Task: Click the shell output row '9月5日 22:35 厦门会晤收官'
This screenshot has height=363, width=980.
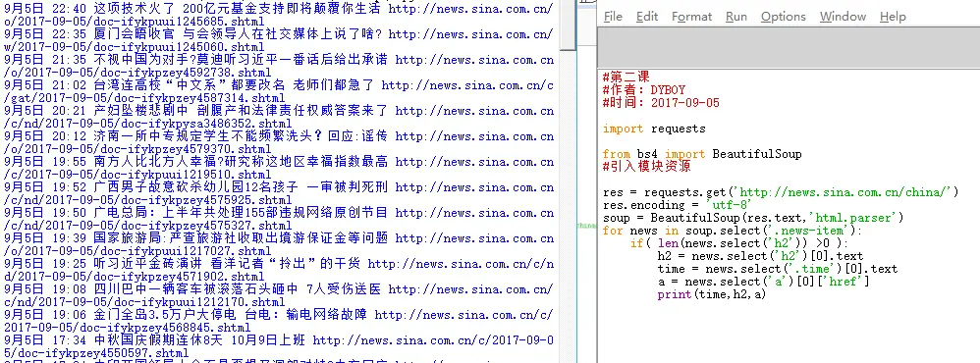Action: coord(278,34)
